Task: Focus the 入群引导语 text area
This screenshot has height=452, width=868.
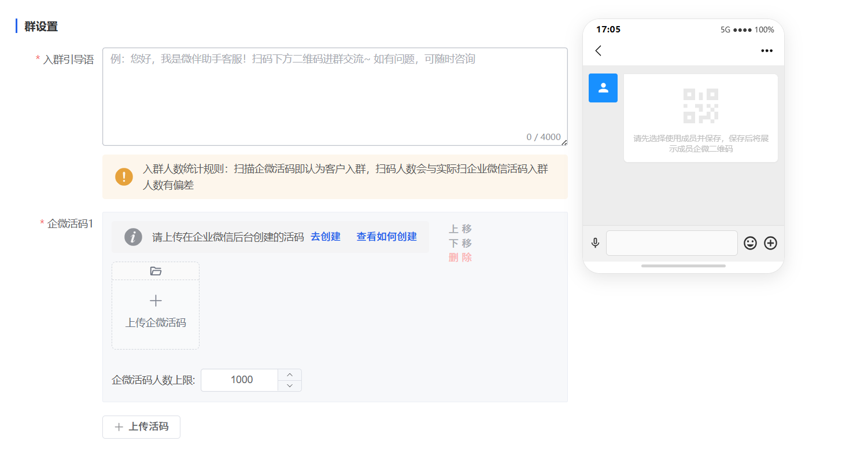Action: (335, 97)
